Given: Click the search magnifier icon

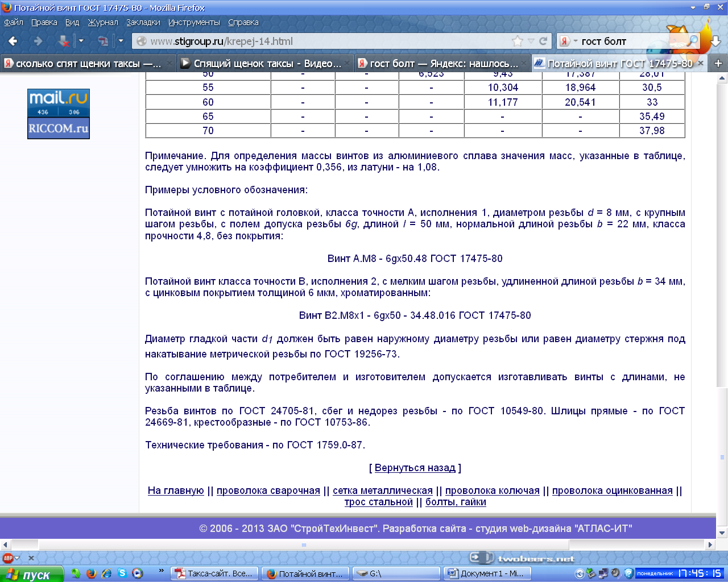Looking at the screenshot, I should [x=692, y=41].
